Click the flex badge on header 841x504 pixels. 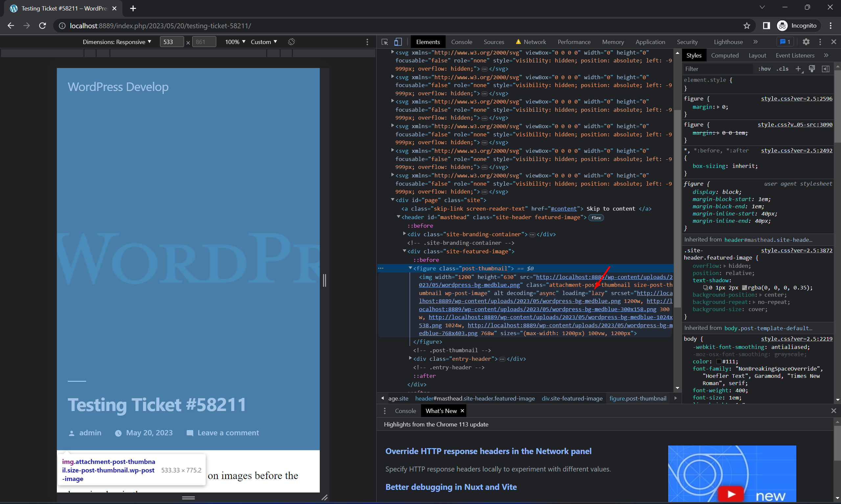(x=596, y=218)
